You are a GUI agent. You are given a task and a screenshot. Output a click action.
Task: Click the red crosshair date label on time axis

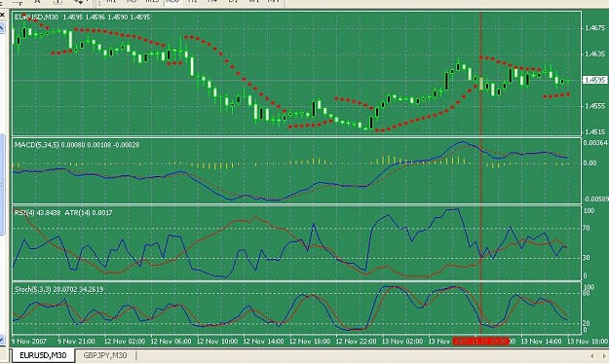[x=480, y=341]
